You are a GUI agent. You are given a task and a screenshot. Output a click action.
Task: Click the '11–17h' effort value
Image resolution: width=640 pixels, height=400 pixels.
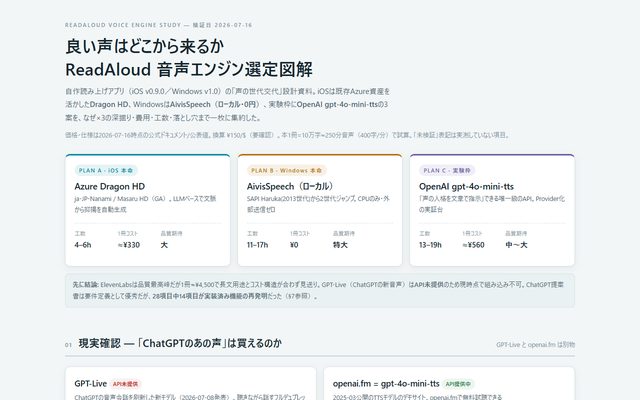point(258,245)
